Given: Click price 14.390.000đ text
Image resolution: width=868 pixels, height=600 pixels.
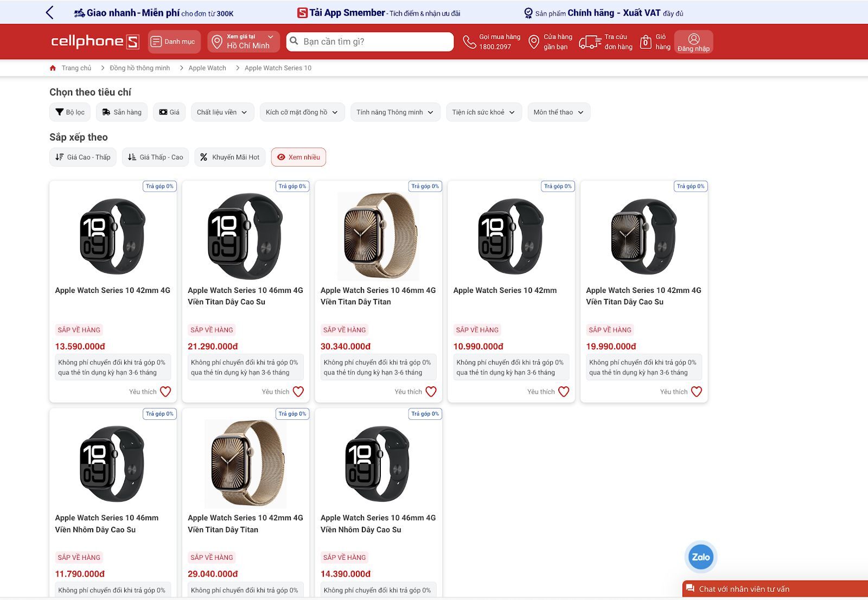Looking at the screenshot, I should [x=346, y=574].
